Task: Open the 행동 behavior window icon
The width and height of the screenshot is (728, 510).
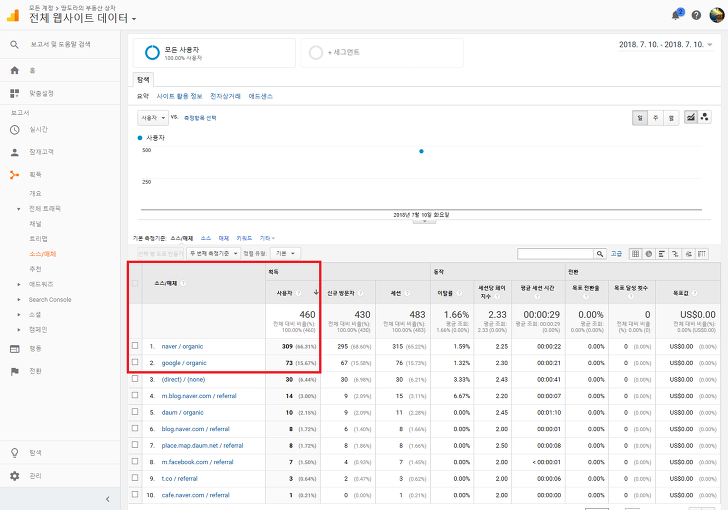Action: pyautogui.click(x=14, y=348)
